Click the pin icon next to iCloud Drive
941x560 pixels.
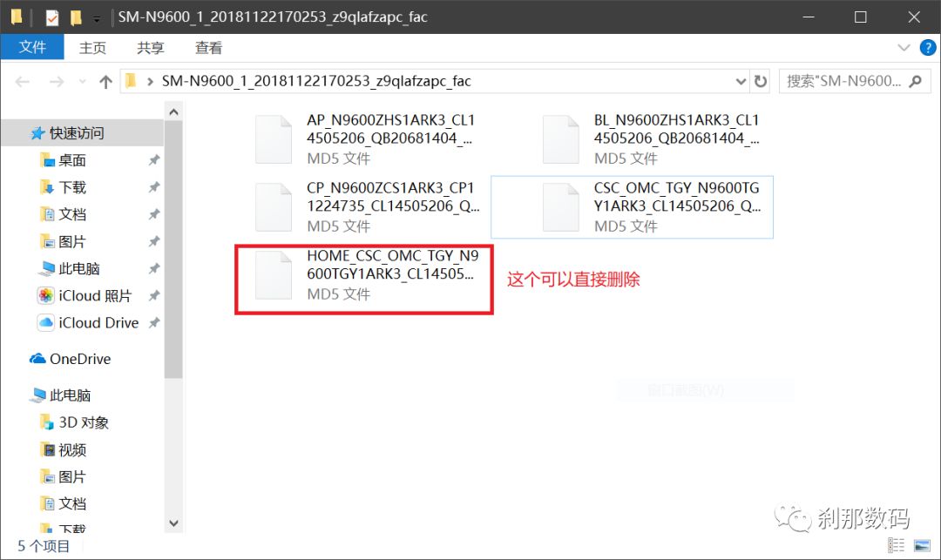click(x=154, y=322)
